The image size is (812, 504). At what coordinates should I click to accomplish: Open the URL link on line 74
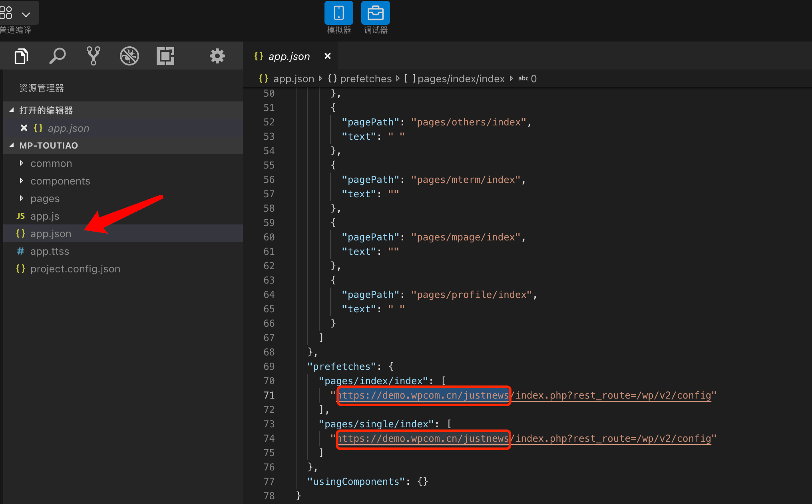tap(524, 439)
